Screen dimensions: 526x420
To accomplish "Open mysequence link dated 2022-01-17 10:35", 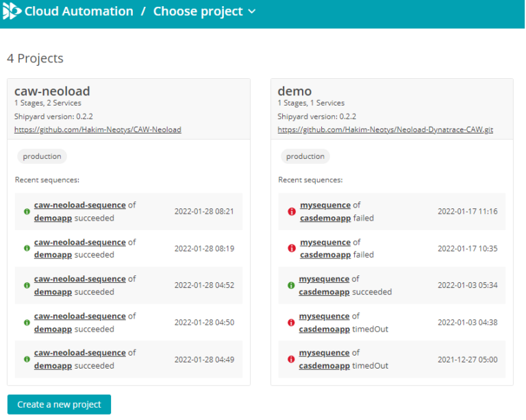I will coord(325,243).
